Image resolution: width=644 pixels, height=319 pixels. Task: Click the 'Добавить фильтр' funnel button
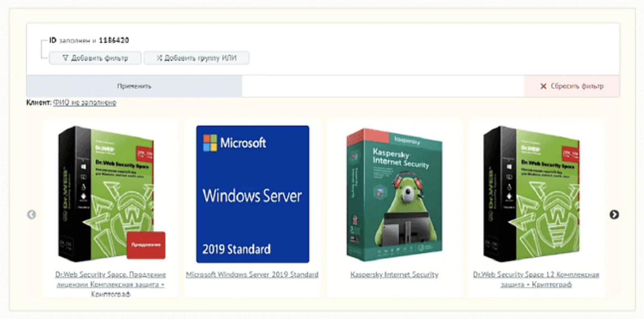tap(95, 58)
